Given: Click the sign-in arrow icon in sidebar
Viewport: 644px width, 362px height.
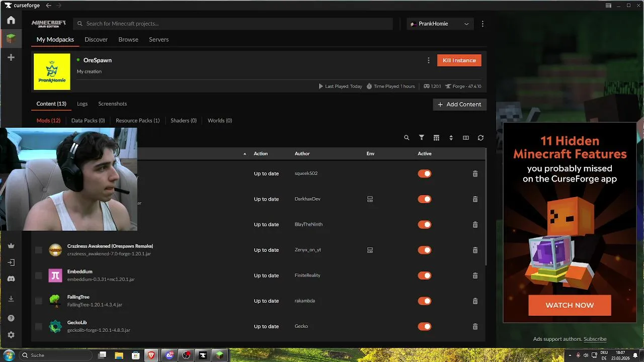Looking at the screenshot, I should 11,262.
